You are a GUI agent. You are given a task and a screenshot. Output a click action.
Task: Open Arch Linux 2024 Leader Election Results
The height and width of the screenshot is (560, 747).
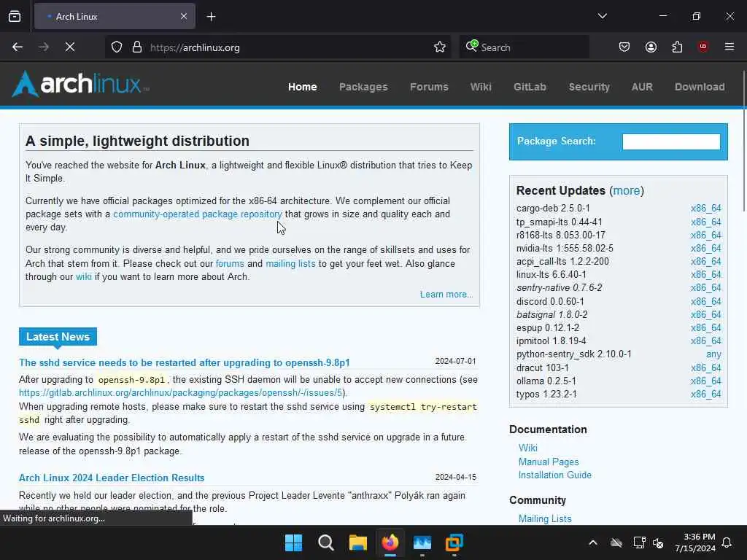(112, 478)
